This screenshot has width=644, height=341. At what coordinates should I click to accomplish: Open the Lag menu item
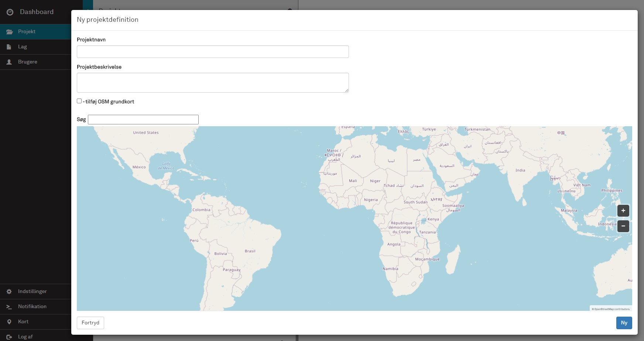(x=23, y=47)
